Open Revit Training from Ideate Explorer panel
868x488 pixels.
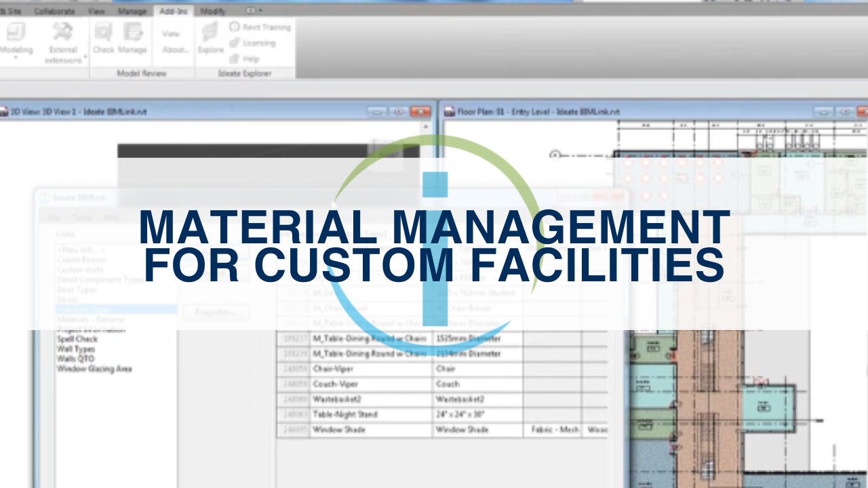[x=260, y=27]
